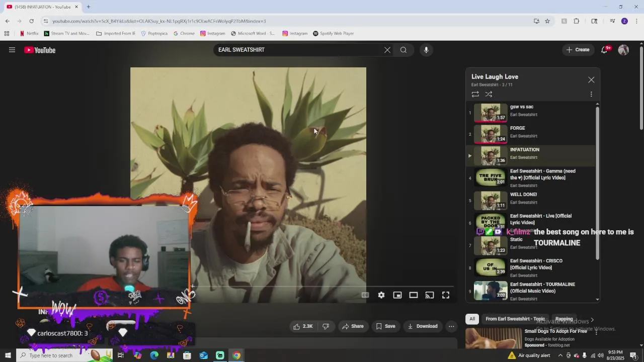Open Outlook from the taskbar
Image resolution: width=644 pixels, height=362 pixels.
pyautogui.click(x=203, y=355)
